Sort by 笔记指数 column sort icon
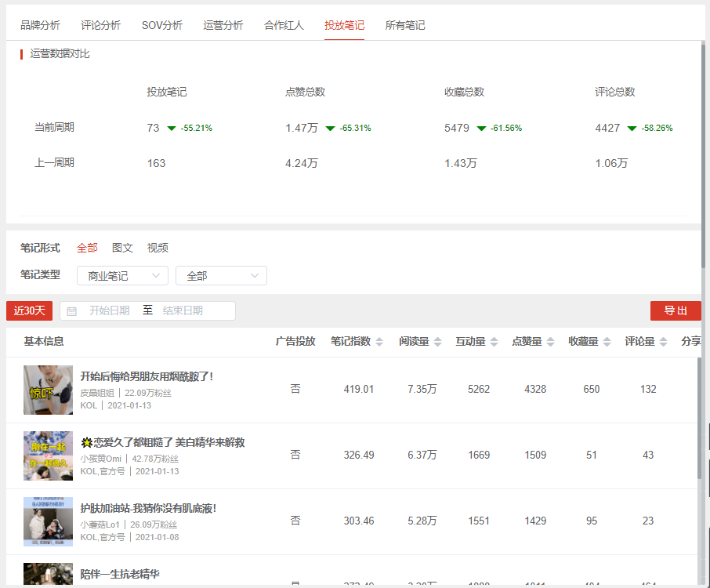The width and height of the screenshot is (710, 588). 379,342
